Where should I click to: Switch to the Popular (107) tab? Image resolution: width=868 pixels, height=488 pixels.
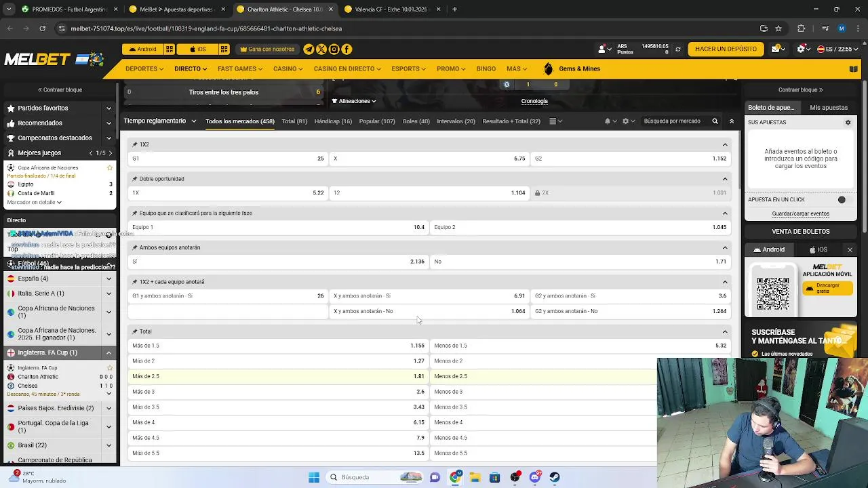click(x=377, y=121)
